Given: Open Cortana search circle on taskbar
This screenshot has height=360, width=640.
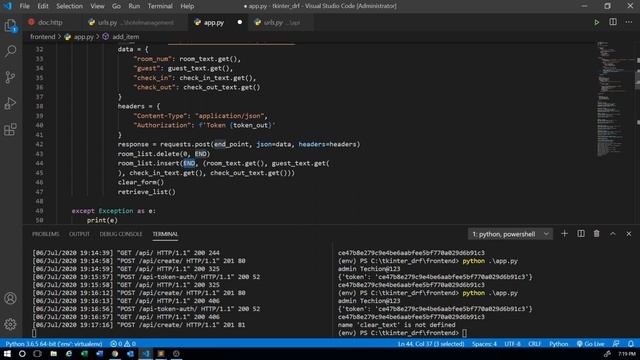Looking at the screenshot, I should coord(22,354).
